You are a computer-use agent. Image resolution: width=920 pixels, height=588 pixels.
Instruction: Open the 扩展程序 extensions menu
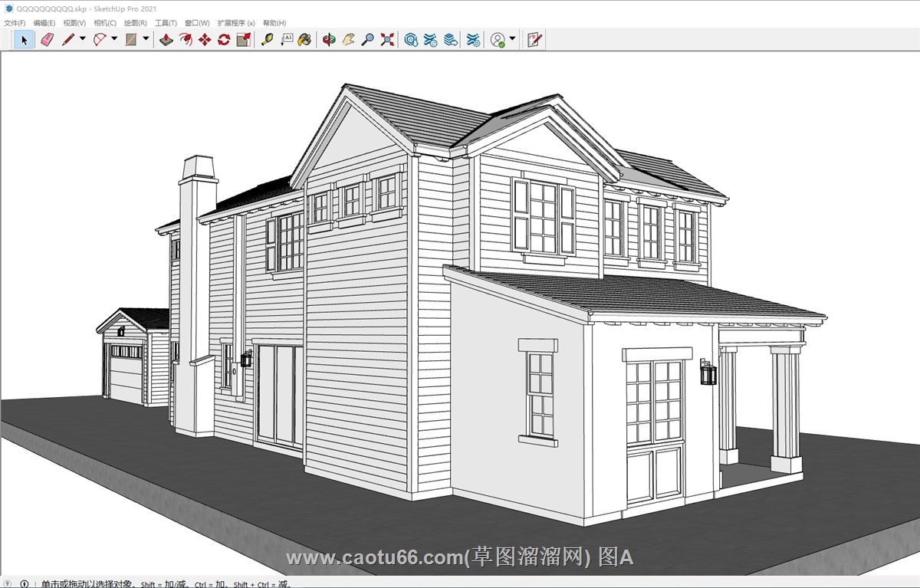(x=235, y=23)
